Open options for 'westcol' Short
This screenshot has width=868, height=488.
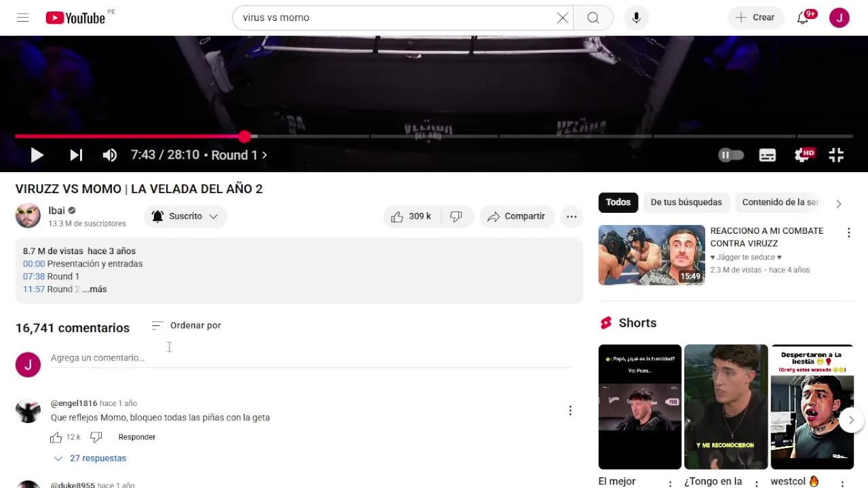pyautogui.click(x=842, y=483)
